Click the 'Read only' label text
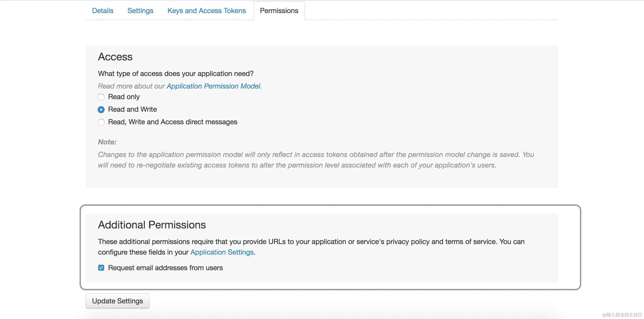The image size is (644, 319). [x=124, y=97]
